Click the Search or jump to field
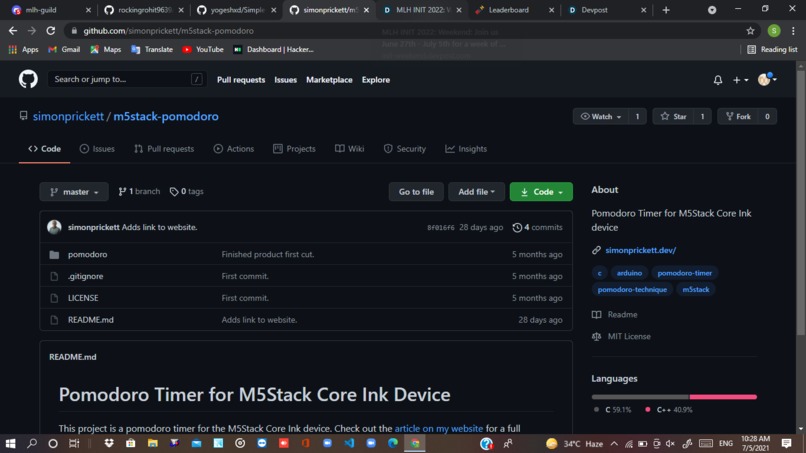 pyautogui.click(x=127, y=79)
